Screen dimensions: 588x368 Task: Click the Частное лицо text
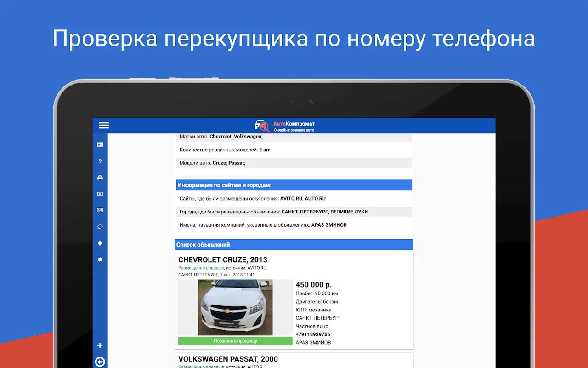[312, 326]
